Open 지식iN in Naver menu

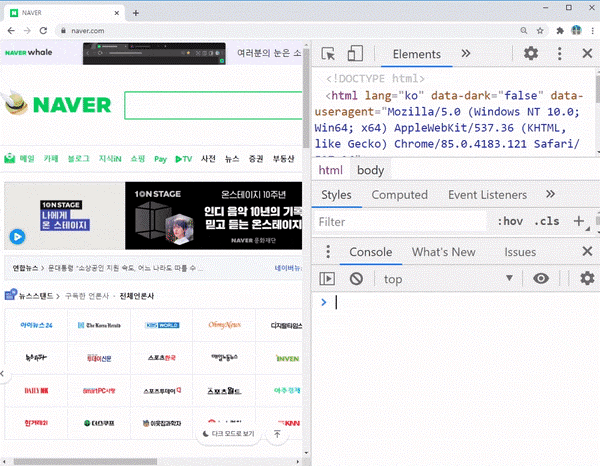(x=110, y=158)
